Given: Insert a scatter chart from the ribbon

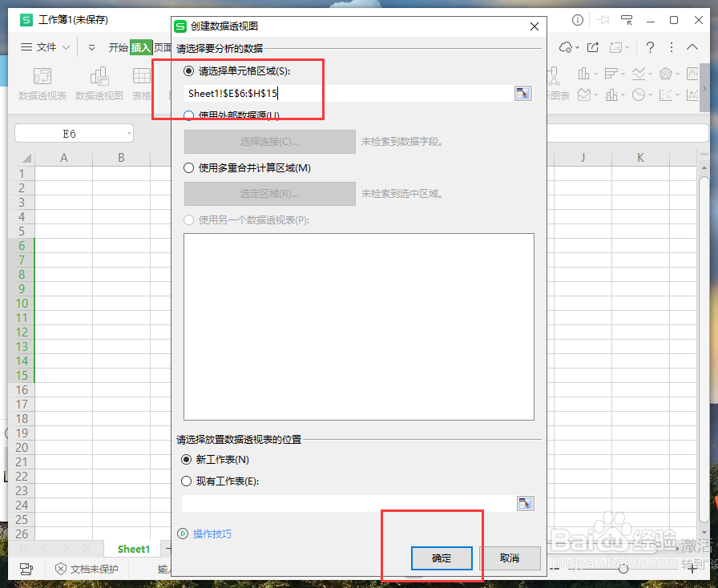Looking at the screenshot, I should (666, 95).
